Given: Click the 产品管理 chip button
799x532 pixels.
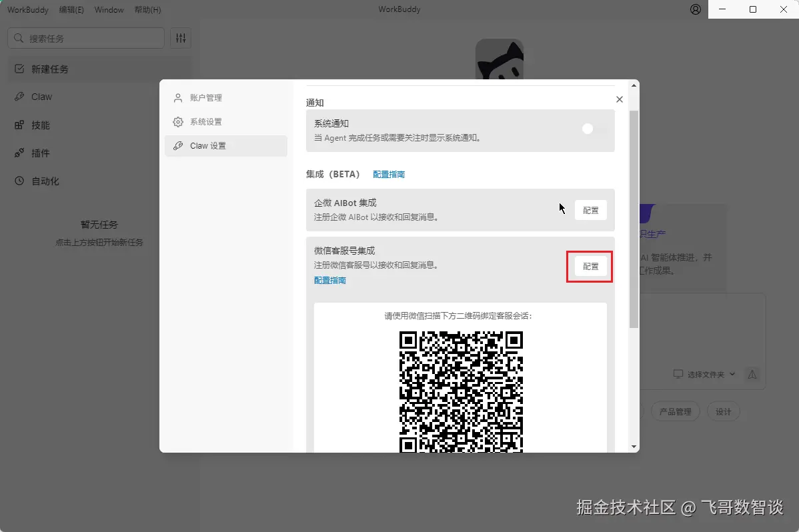Looking at the screenshot, I should point(675,412).
